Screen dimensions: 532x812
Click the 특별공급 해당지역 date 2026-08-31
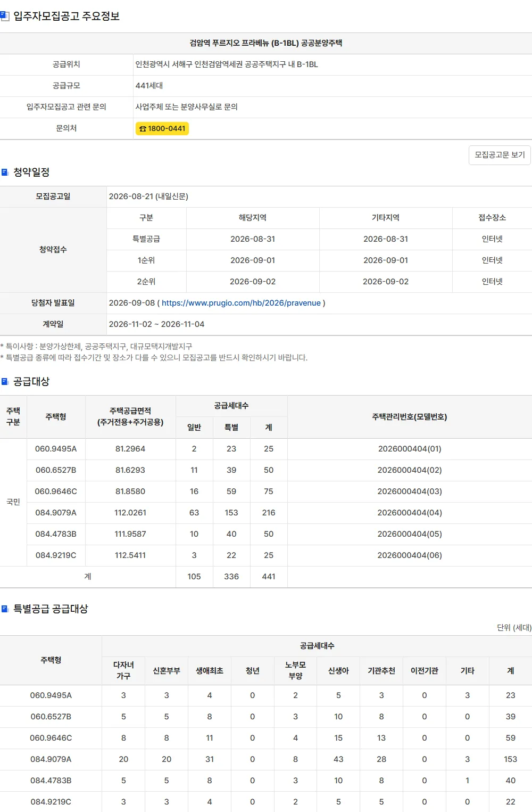(253, 239)
